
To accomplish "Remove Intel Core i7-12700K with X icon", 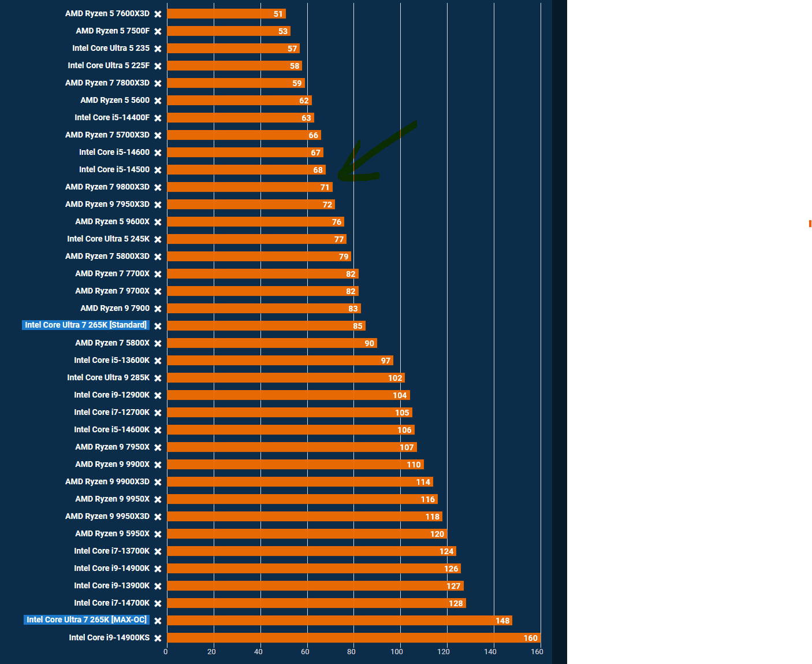I will coord(158,413).
